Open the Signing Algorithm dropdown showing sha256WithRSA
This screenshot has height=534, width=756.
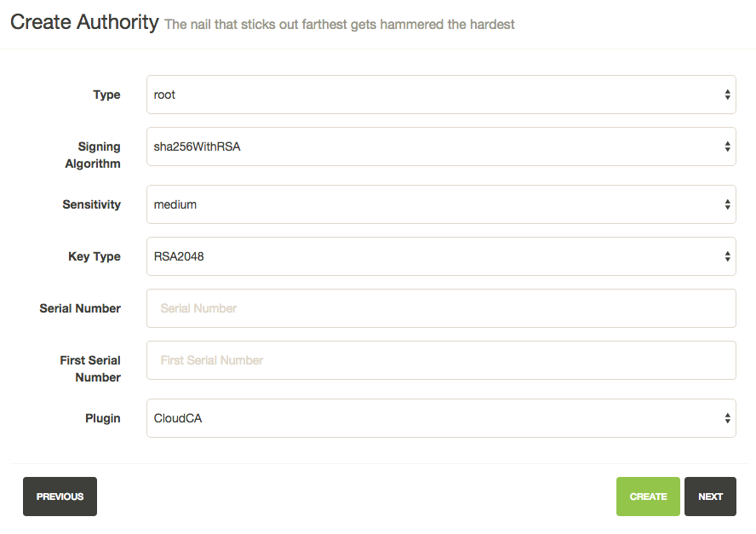pyautogui.click(x=441, y=146)
